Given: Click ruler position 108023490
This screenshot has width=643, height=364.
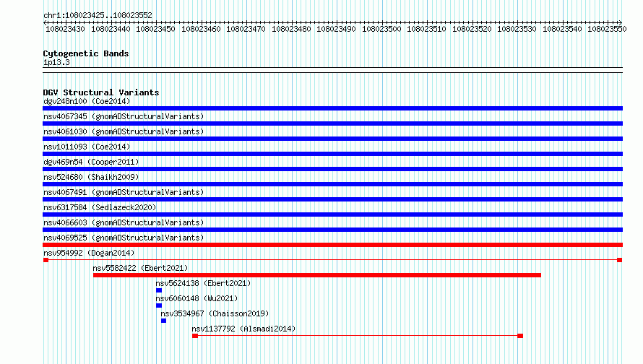Looking at the screenshot, I should pos(336,29).
